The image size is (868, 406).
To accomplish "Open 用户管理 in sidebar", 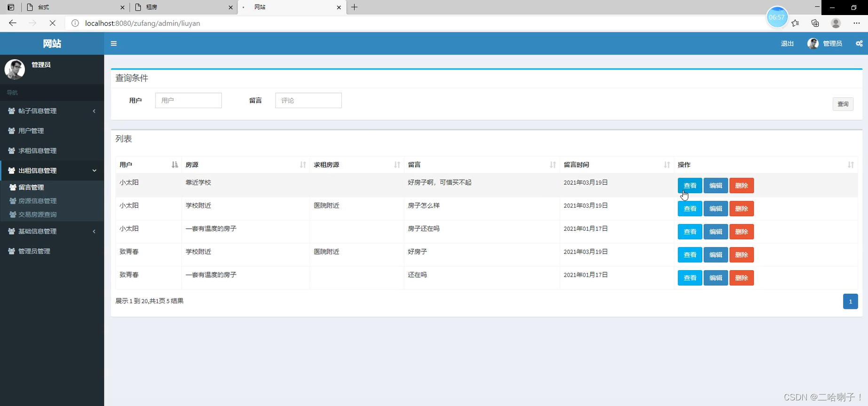I will (x=52, y=131).
